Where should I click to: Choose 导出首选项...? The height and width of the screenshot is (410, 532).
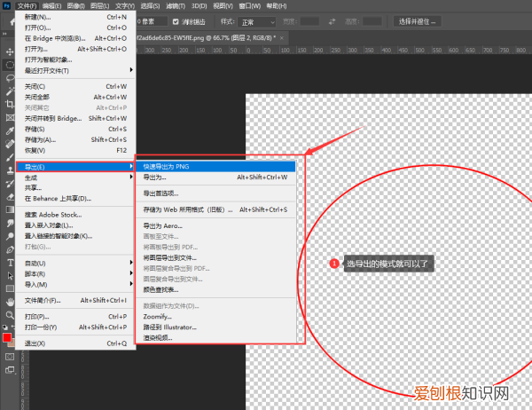pyautogui.click(x=215, y=193)
